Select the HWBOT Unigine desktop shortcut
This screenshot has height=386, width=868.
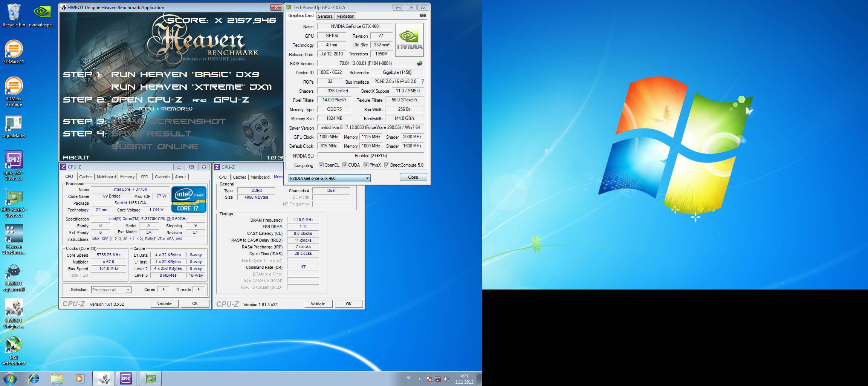click(x=14, y=314)
